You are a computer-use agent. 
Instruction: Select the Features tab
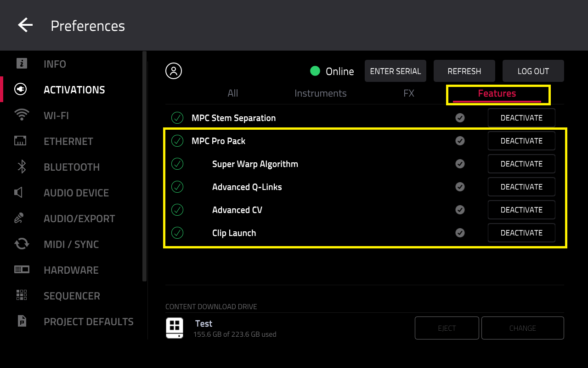[497, 94]
